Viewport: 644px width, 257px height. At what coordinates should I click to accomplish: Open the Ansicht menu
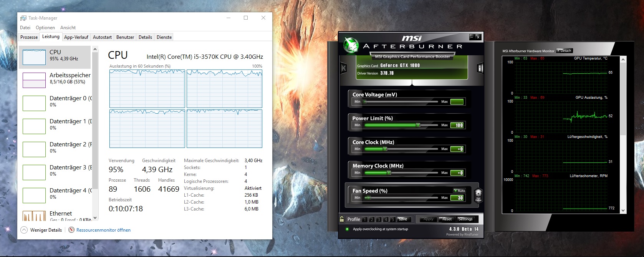point(68,28)
